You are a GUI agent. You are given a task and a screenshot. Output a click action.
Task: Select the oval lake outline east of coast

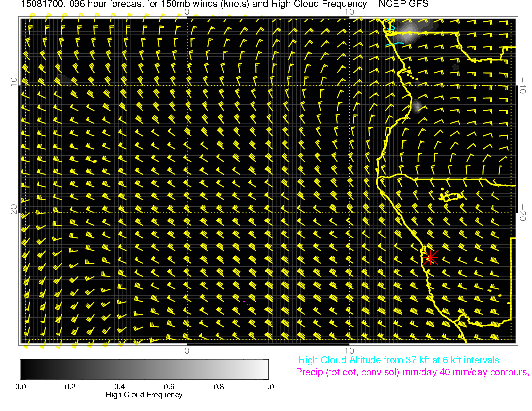pyautogui.click(x=452, y=197)
